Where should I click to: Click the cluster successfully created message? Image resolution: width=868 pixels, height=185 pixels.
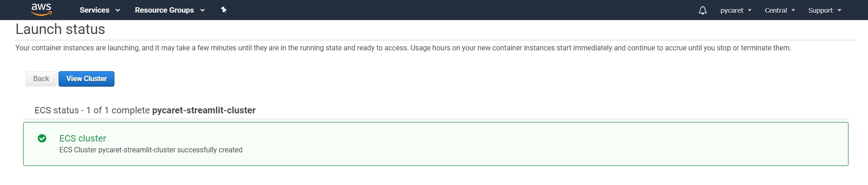151,150
